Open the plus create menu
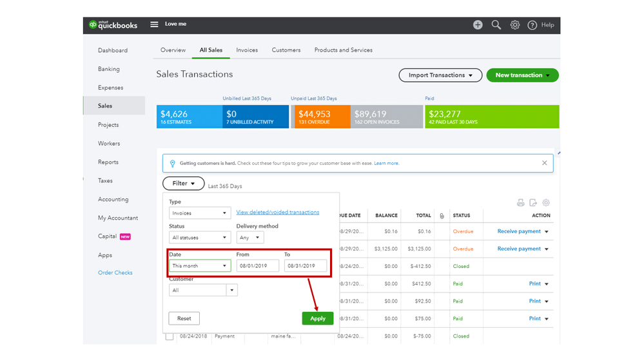 click(478, 25)
